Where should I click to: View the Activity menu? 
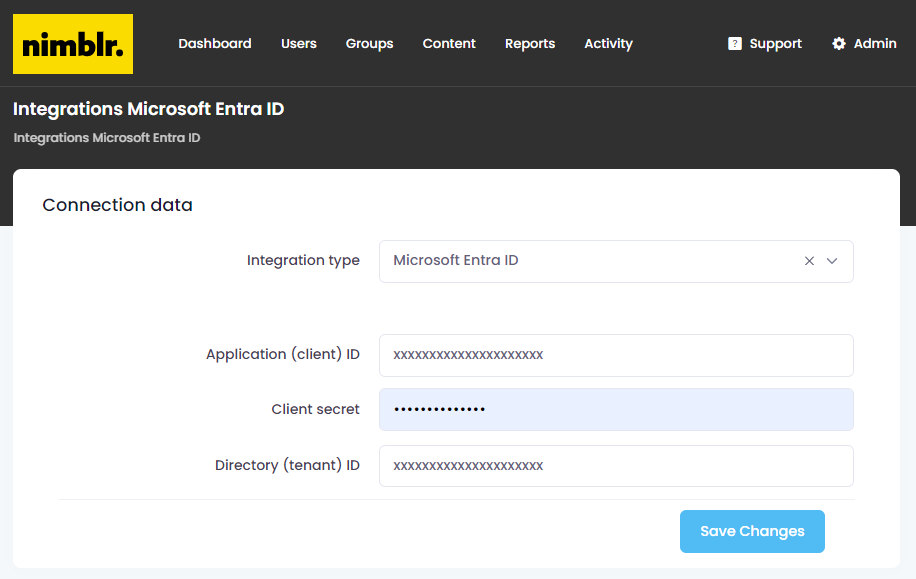click(609, 44)
